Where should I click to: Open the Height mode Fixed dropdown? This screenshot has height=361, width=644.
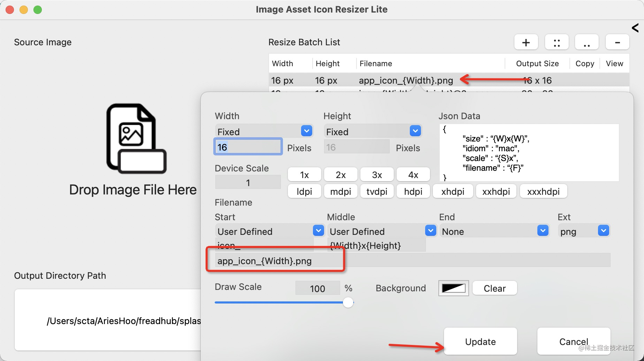373,131
